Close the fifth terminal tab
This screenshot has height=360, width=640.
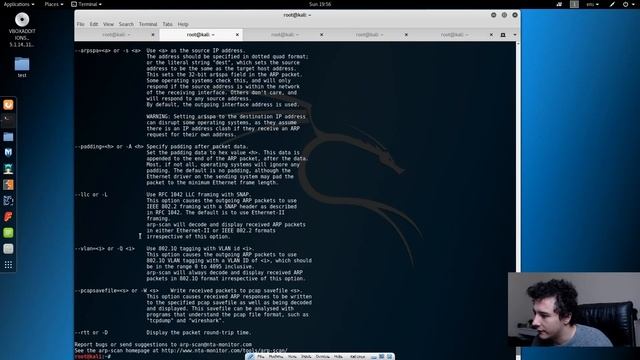[x=491, y=35]
